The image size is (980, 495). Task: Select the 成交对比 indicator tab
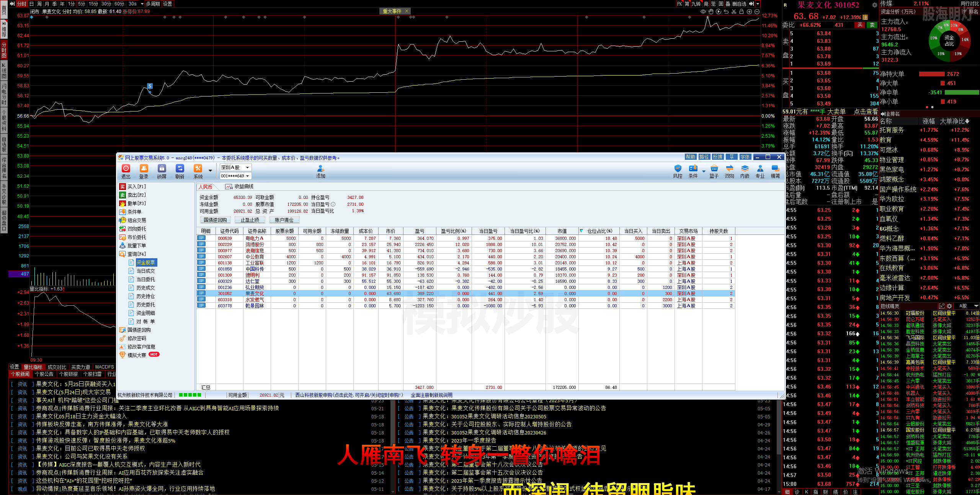57,367
